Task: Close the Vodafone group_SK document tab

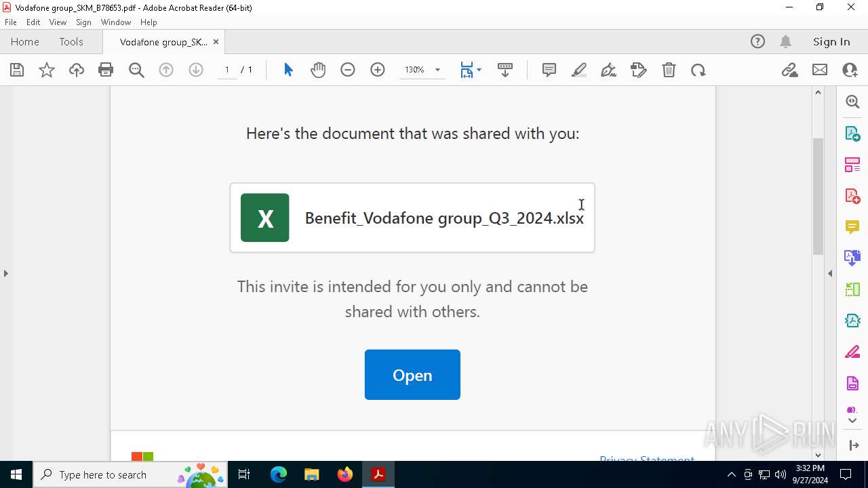Action: click(216, 42)
